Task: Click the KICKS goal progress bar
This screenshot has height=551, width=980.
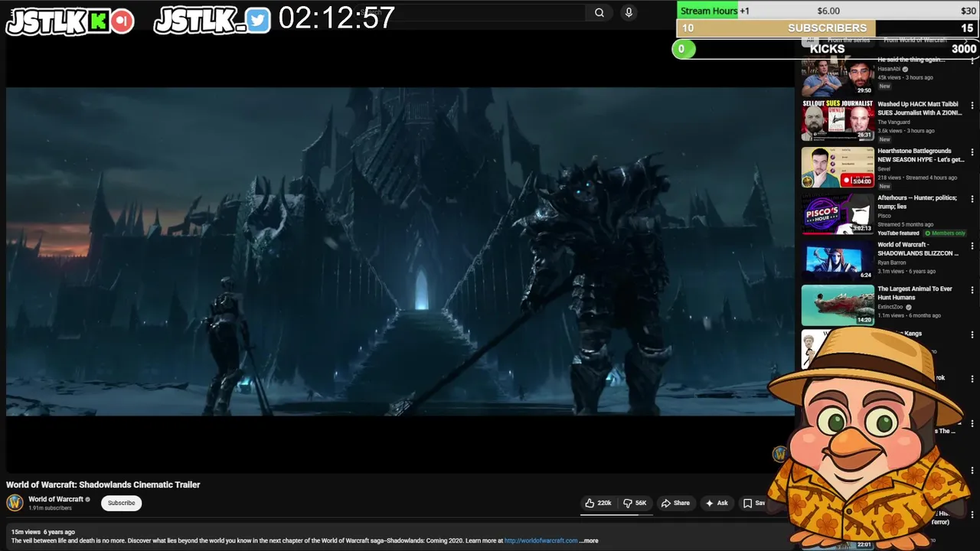Action: [827, 49]
